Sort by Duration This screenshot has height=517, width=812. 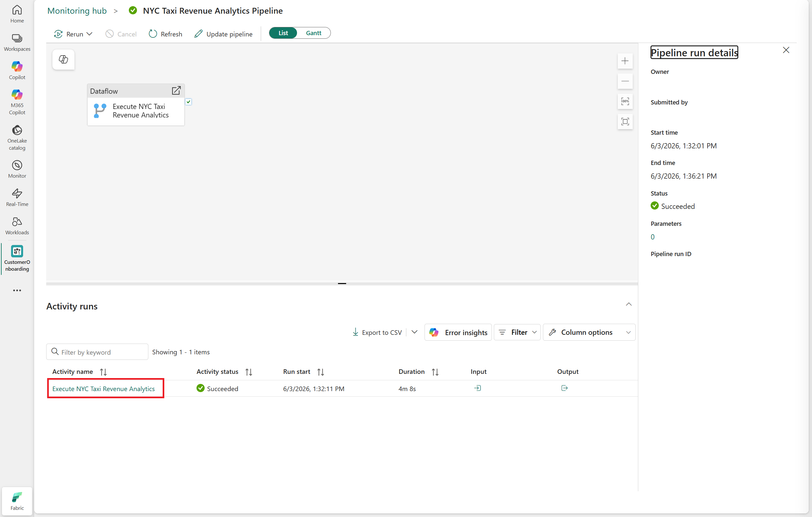click(x=435, y=372)
